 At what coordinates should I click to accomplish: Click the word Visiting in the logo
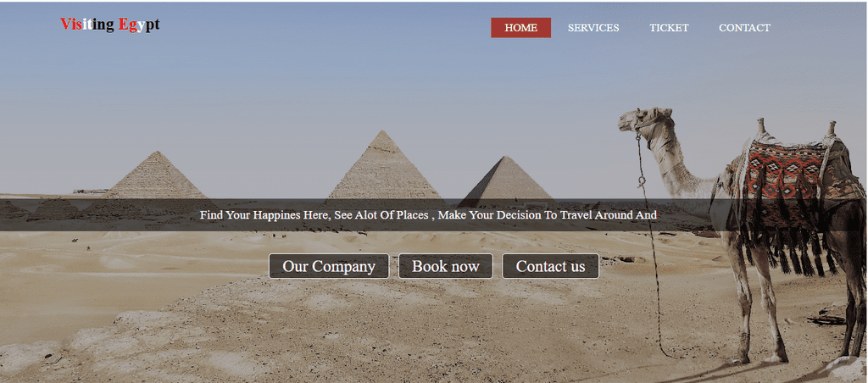point(87,25)
